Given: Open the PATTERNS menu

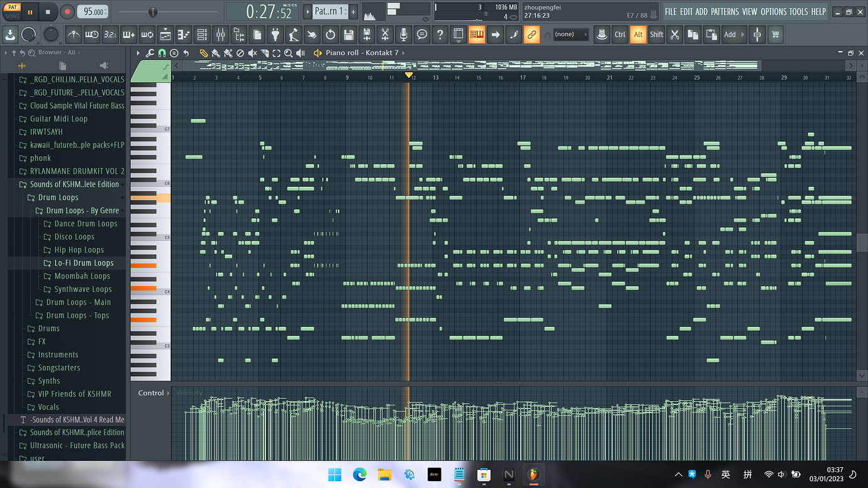Looking at the screenshot, I should coord(725,12).
